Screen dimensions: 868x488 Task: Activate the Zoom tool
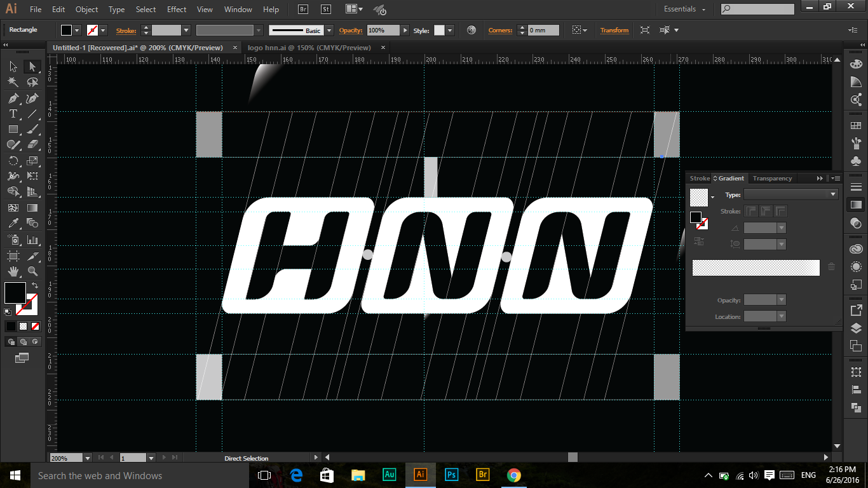32,271
